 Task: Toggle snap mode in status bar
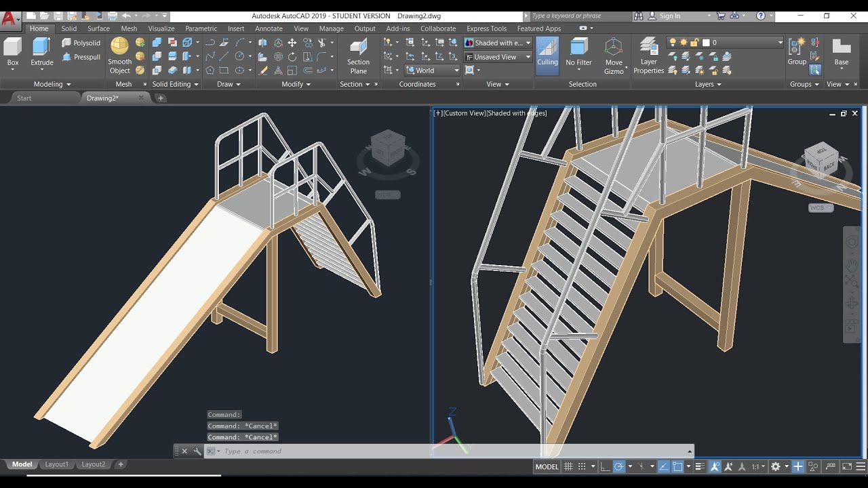point(582,466)
